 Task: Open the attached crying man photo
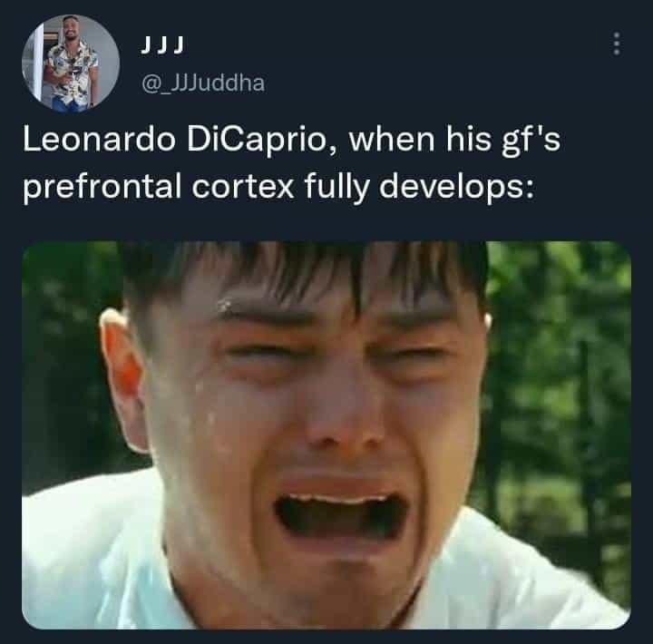326,434
